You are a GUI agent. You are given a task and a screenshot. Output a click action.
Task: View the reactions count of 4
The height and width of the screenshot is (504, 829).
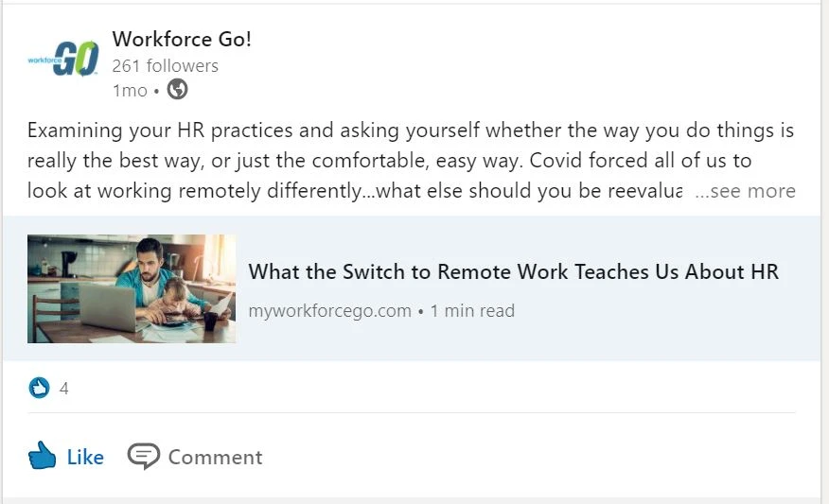[64, 388]
